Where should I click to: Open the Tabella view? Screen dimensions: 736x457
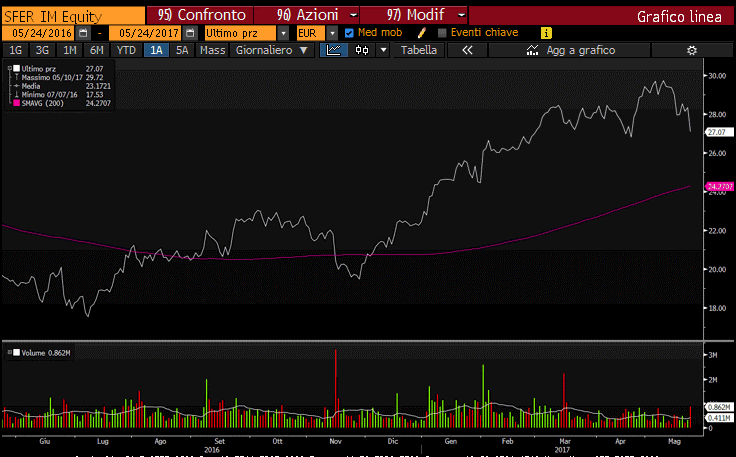click(x=418, y=50)
